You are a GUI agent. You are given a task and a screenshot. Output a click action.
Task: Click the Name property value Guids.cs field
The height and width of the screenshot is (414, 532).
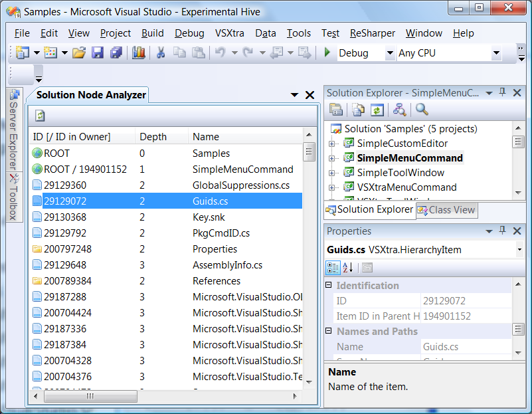pos(466,346)
